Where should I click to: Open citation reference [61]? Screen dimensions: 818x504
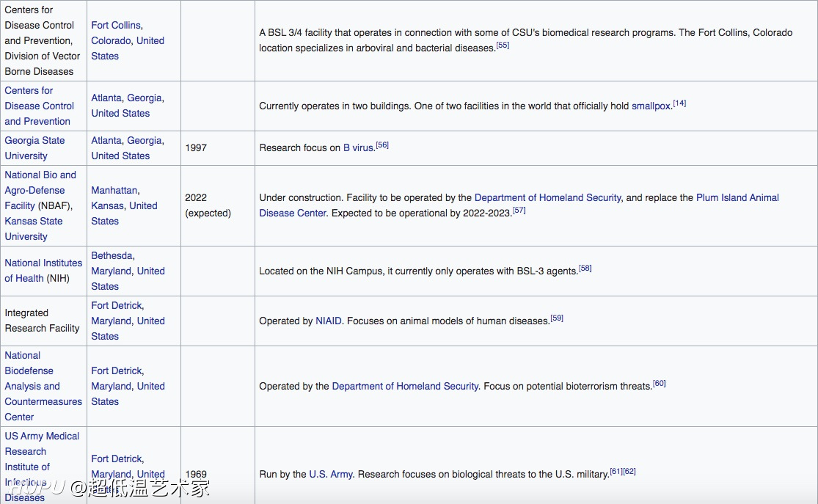click(616, 472)
